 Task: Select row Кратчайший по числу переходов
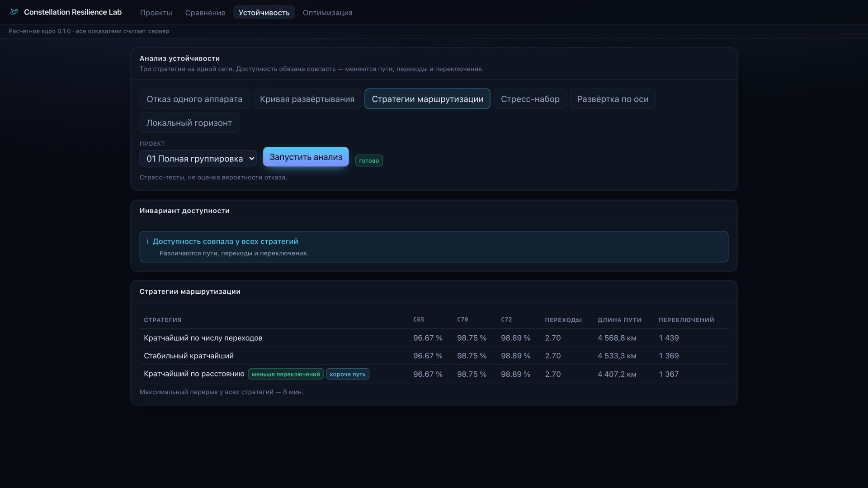click(x=434, y=338)
